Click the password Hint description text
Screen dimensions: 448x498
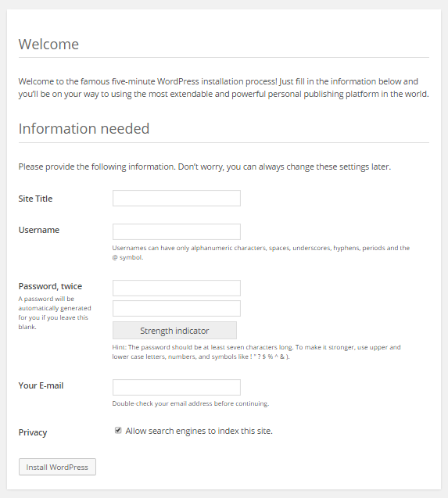(x=256, y=352)
